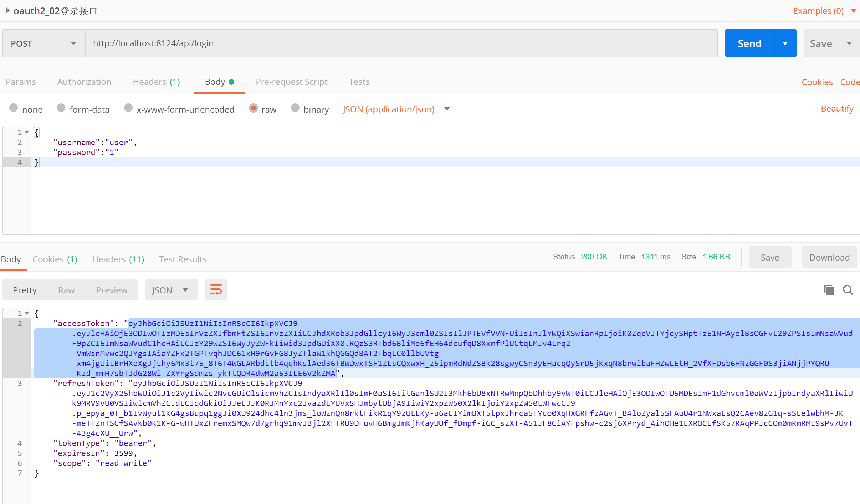Click the Send dropdown arrow
The width and height of the screenshot is (860, 504).
785,43
